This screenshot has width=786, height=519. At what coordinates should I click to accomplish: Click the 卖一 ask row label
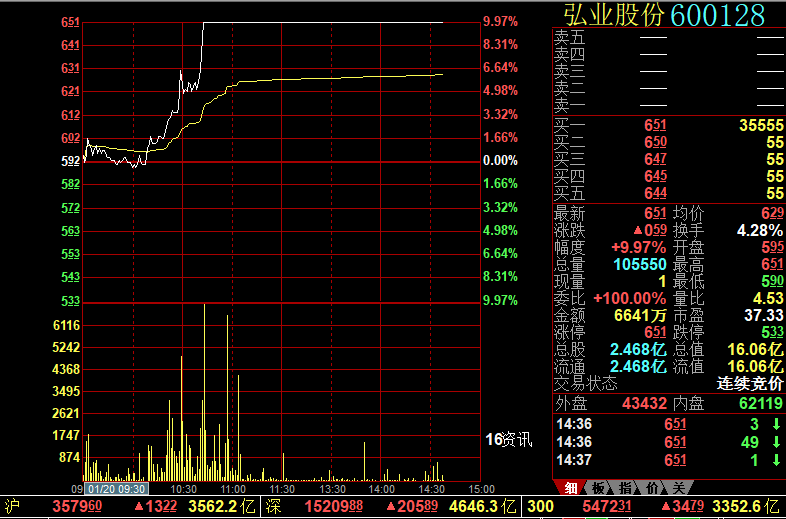pyautogui.click(x=569, y=105)
